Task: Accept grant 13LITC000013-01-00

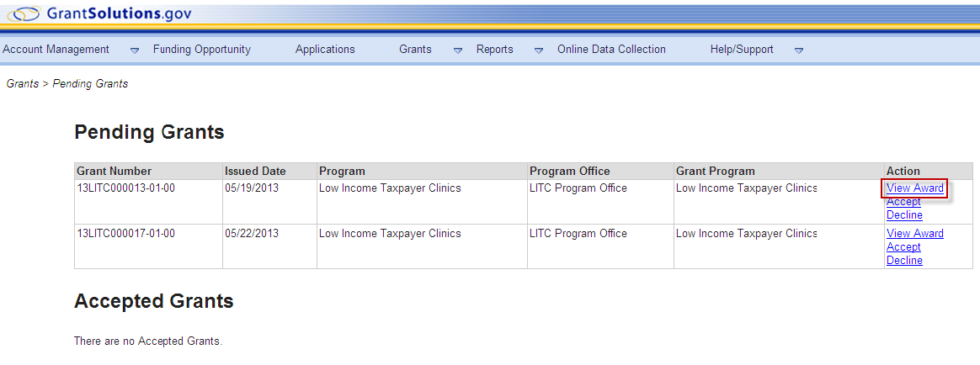Action: [903, 202]
